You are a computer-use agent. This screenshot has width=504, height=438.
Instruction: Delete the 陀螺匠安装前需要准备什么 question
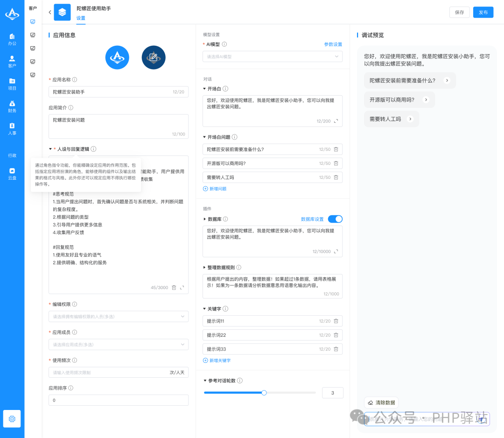(x=336, y=149)
